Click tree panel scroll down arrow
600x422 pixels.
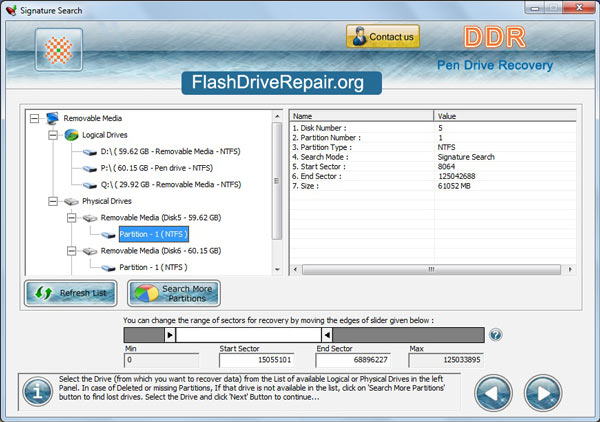pos(277,270)
